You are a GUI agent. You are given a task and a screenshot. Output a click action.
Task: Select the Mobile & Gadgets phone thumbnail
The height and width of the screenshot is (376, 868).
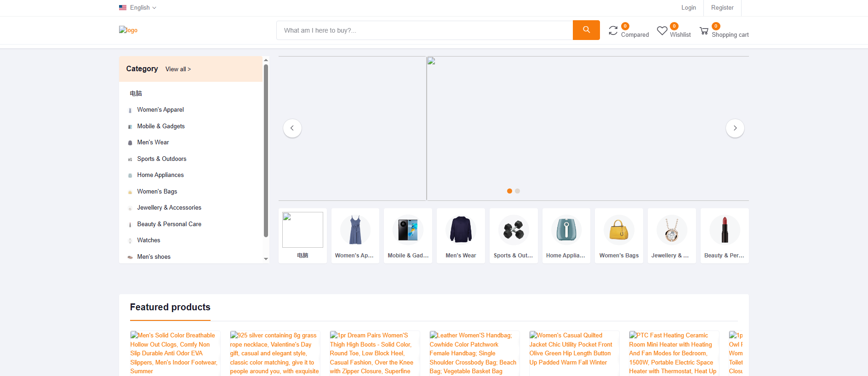click(x=408, y=230)
